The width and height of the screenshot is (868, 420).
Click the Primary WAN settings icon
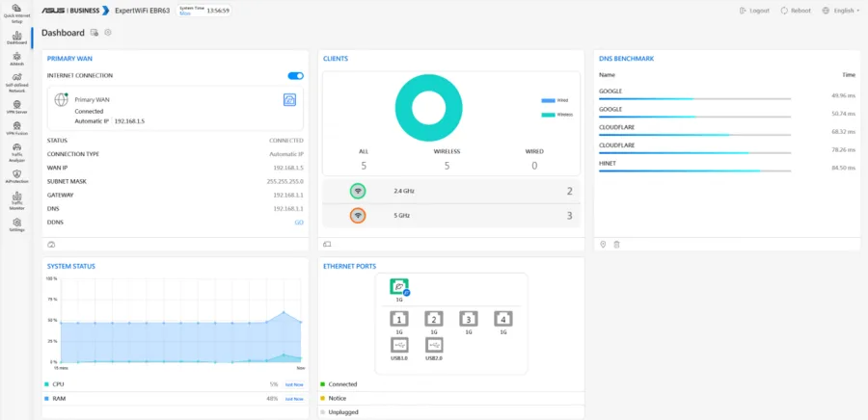tap(289, 99)
